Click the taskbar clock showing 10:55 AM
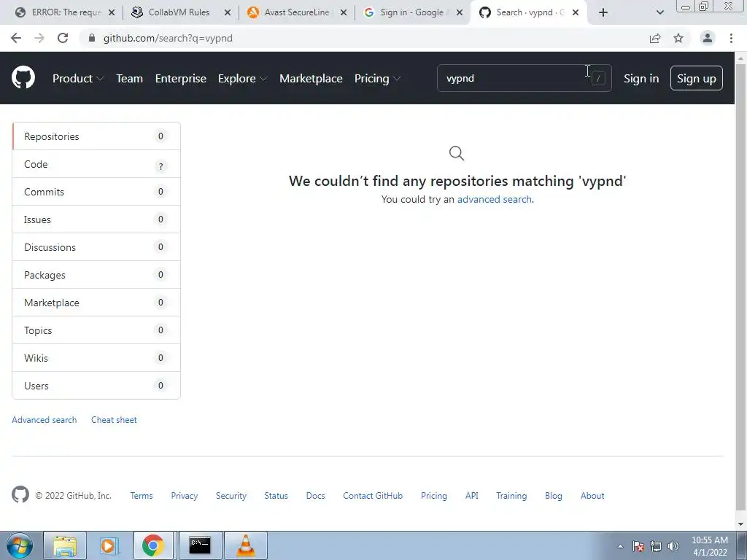 point(709,546)
